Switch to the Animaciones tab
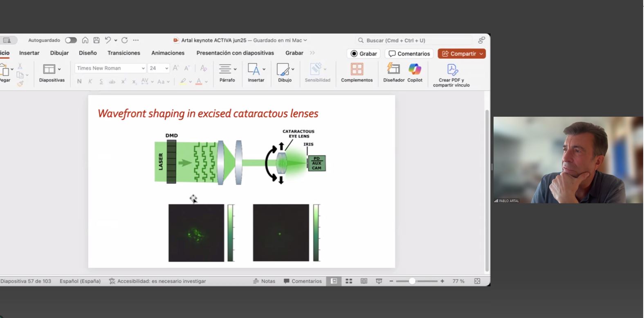644x318 pixels. 168,53
